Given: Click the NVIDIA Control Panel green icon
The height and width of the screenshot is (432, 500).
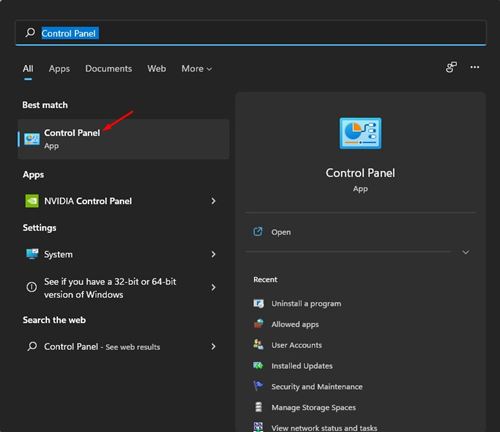Looking at the screenshot, I should [32, 201].
